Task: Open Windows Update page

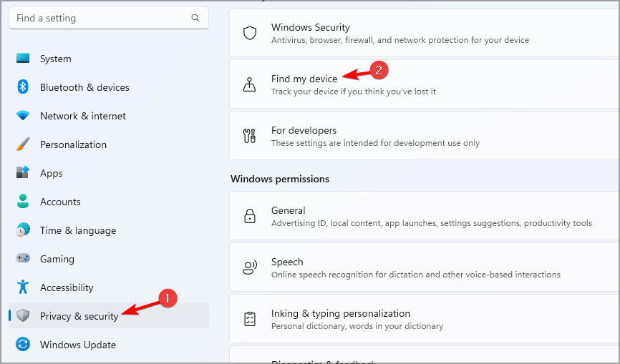Action: (77, 345)
